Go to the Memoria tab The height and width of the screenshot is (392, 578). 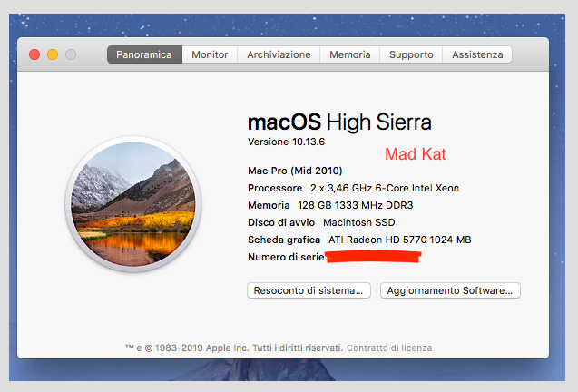click(350, 54)
